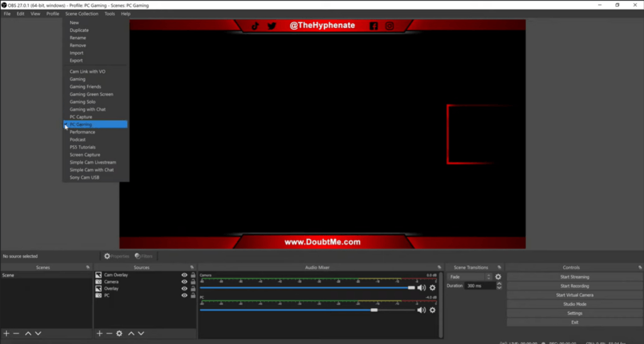Mute the PC audio speaker icon
644x344 pixels.
coord(421,310)
